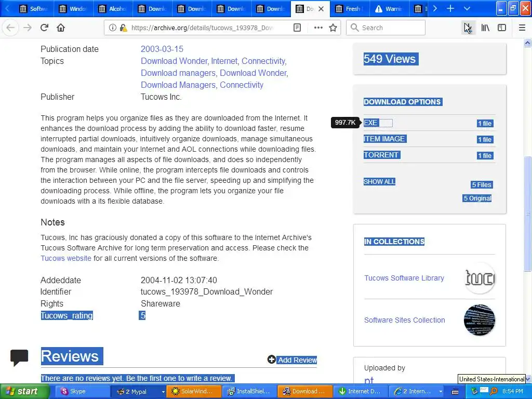Click the page vertical scrollbar thumb
This screenshot has width=532, height=399.
(x=527, y=213)
